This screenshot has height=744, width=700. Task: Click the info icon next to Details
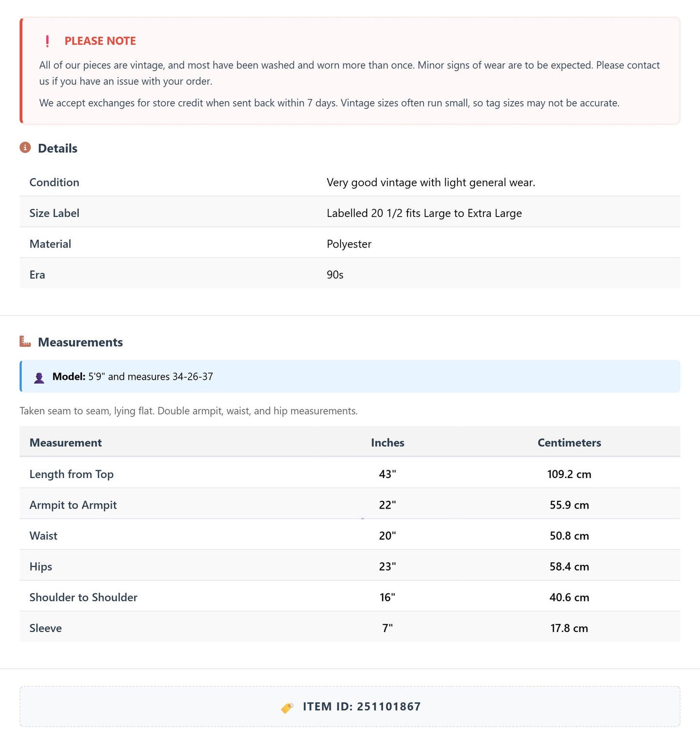point(25,148)
